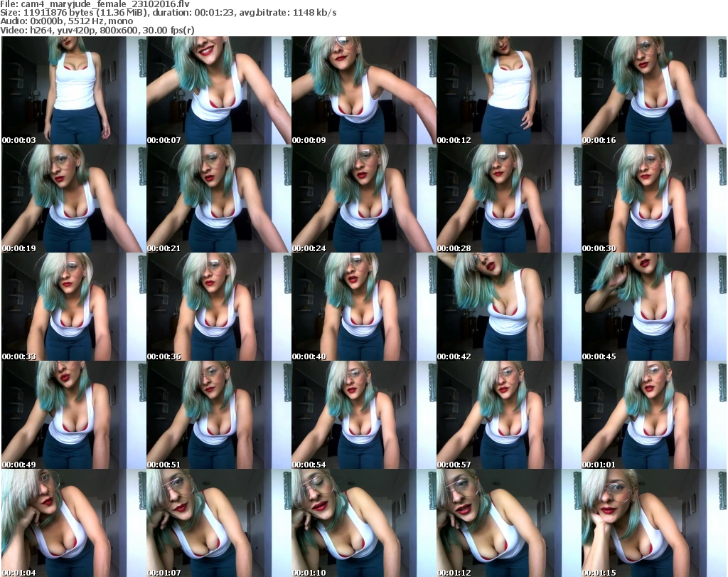Click the 00:00:16 frame thumbnail
Screen dimensions: 728x577
pyautogui.click(x=653, y=90)
